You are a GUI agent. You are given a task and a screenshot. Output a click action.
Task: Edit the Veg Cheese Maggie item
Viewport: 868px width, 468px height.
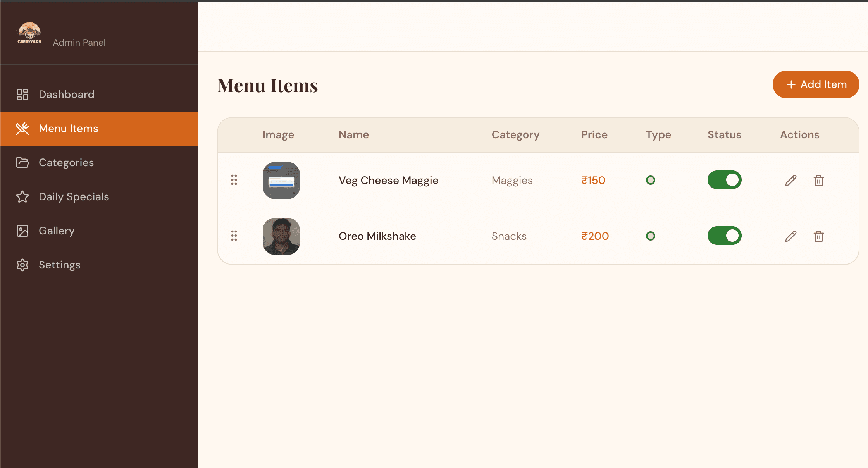pos(791,181)
